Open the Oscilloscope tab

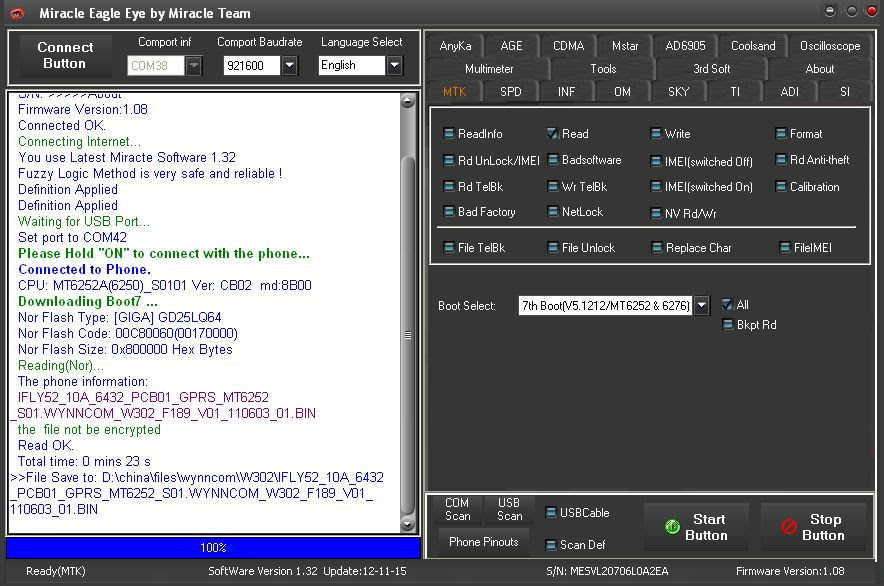pyautogui.click(x=830, y=46)
